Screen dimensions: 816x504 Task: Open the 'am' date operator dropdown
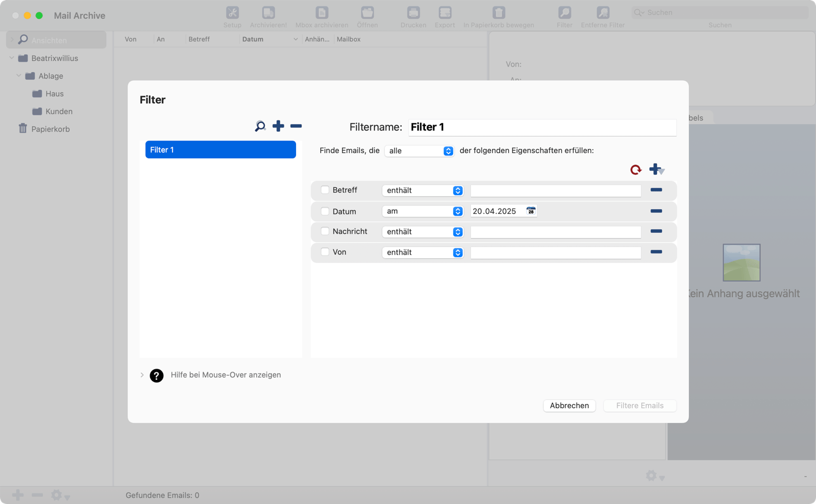click(x=422, y=211)
